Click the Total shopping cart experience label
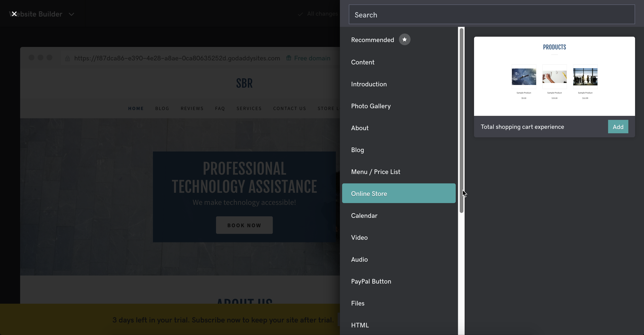Image resolution: width=644 pixels, height=335 pixels. (x=522, y=127)
